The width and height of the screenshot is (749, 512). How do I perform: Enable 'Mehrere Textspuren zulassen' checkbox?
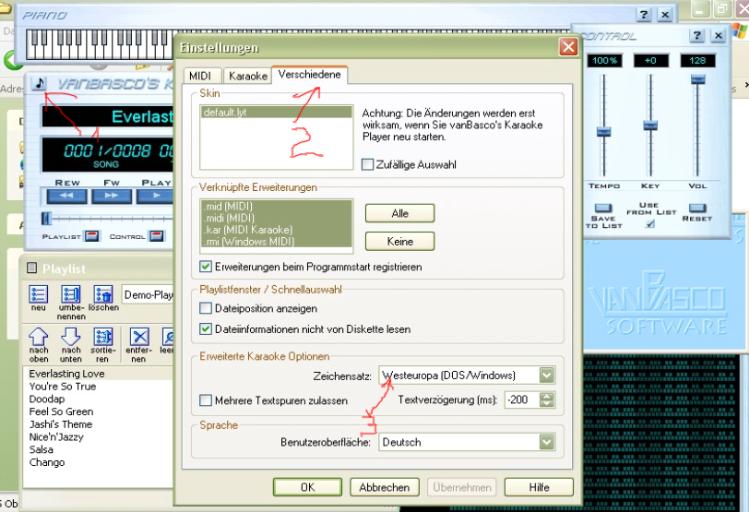coord(205,400)
